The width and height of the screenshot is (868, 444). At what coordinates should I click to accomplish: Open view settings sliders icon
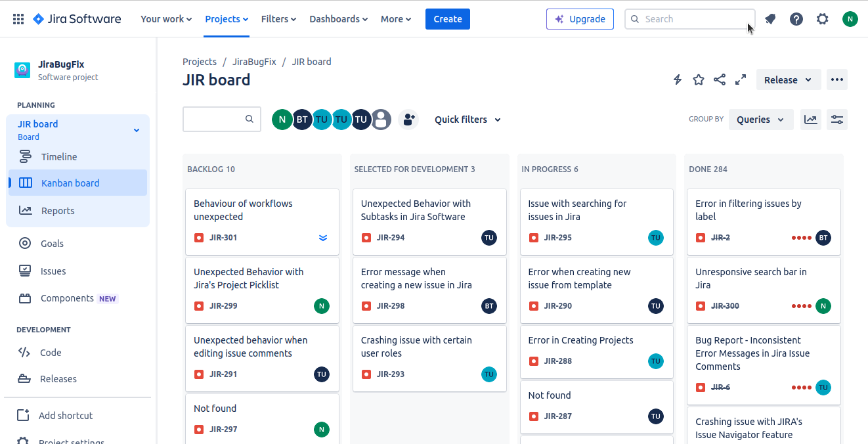click(x=837, y=120)
